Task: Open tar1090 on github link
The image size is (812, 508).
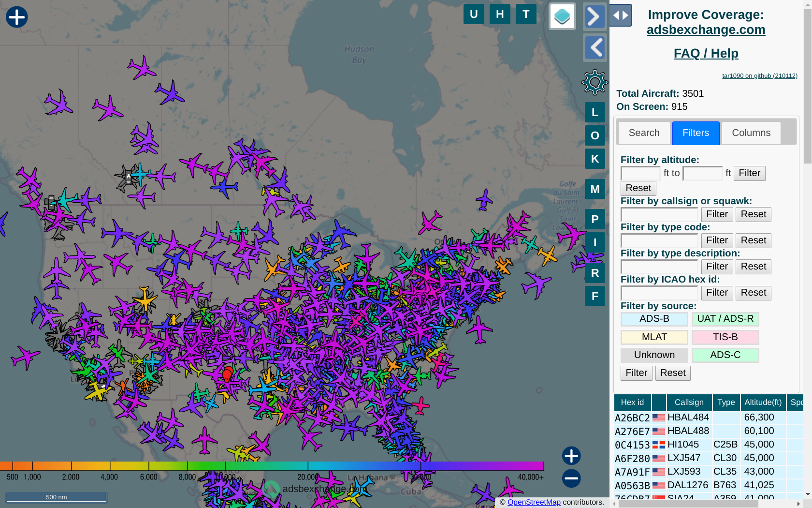Action: (x=759, y=75)
